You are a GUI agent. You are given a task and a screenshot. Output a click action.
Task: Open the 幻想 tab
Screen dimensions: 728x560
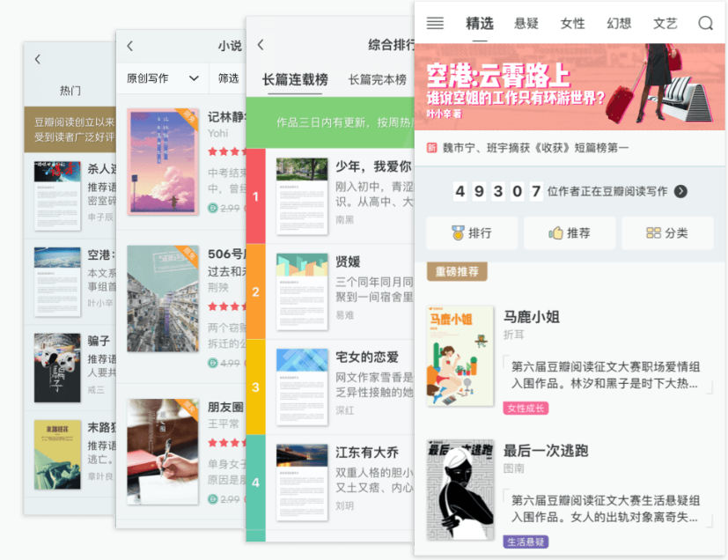click(619, 23)
